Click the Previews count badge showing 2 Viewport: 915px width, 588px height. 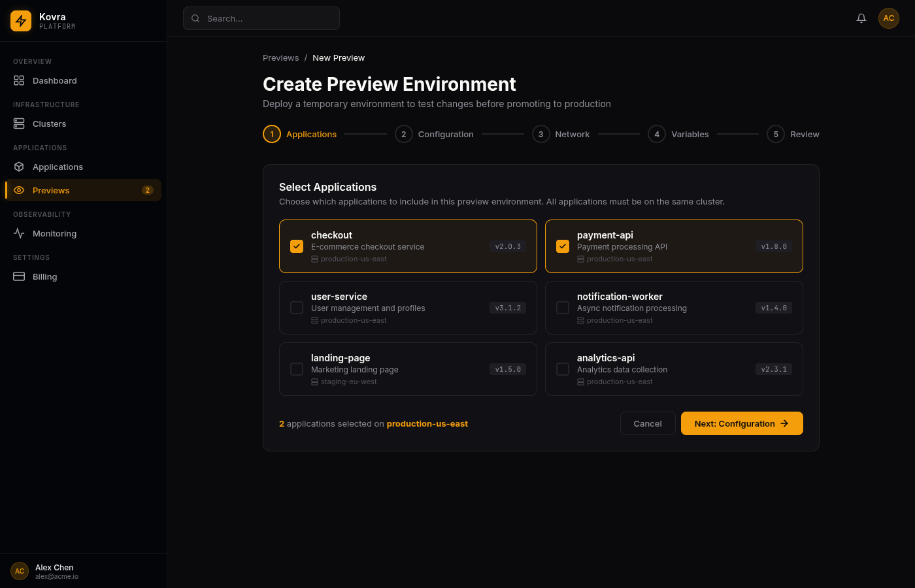click(x=148, y=190)
